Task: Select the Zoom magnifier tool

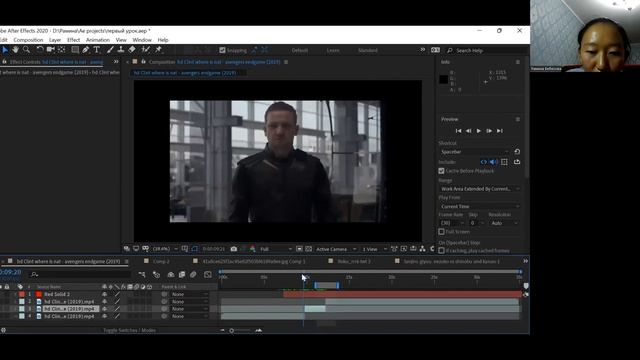Action: [26, 50]
